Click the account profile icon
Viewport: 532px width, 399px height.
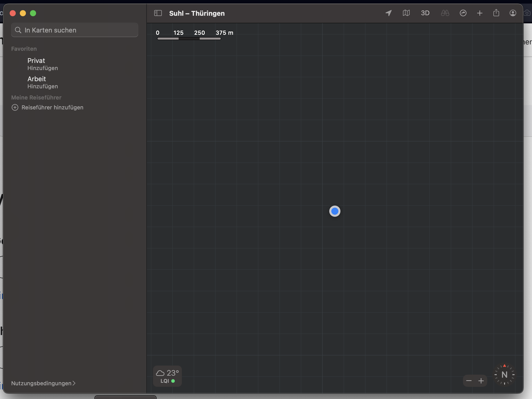(513, 13)
